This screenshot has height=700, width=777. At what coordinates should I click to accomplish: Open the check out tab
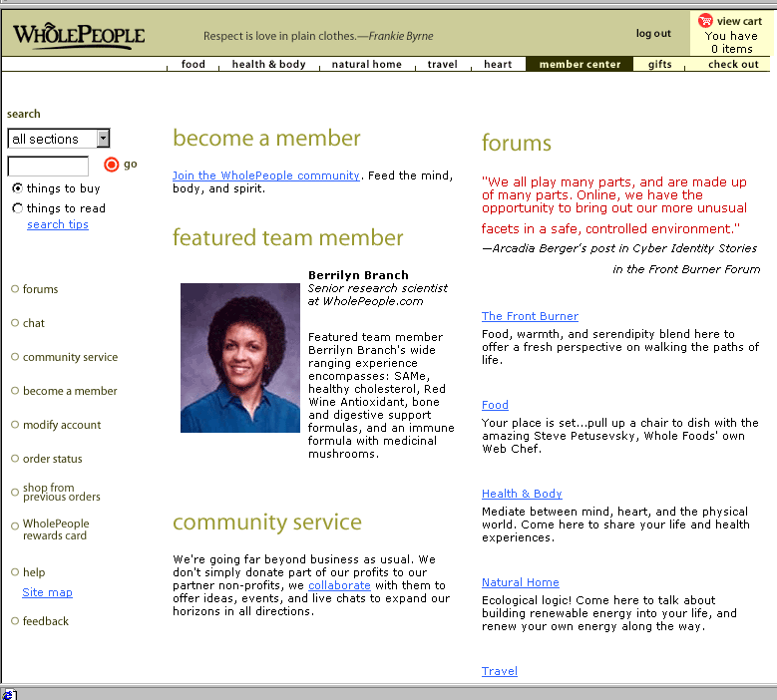[733, 65]
